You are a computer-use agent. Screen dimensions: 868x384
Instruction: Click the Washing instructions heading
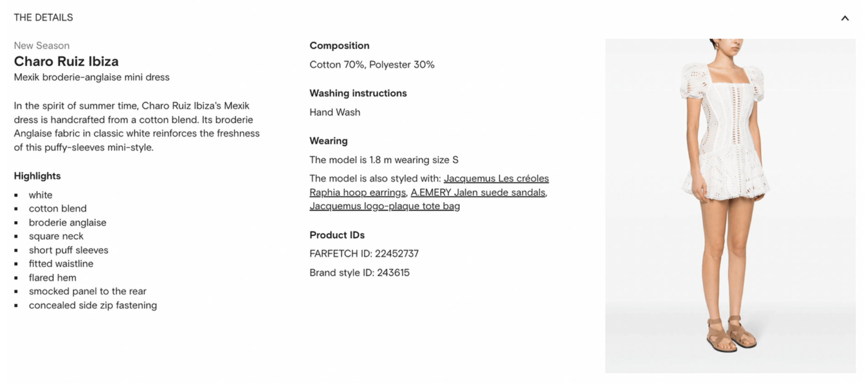point(358,93)
